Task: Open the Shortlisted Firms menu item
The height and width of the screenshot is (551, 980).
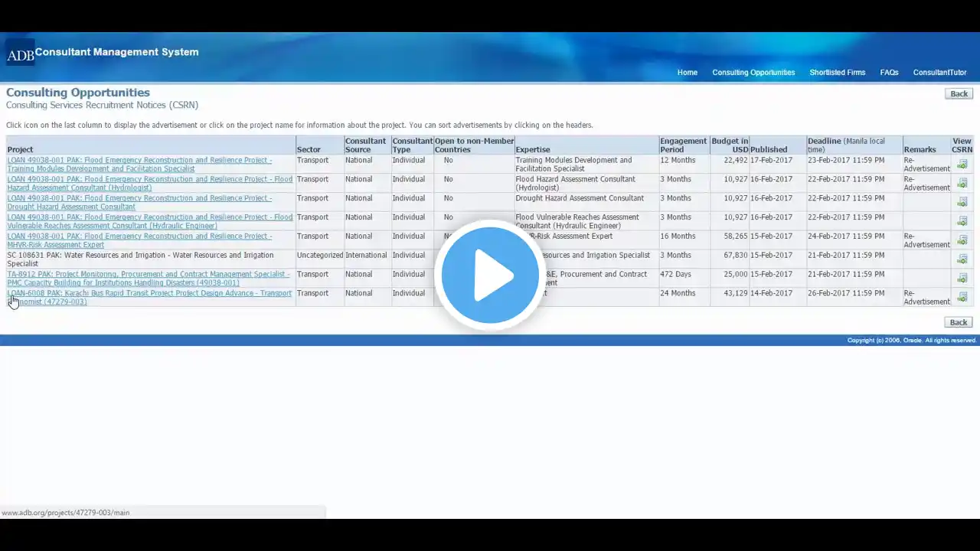Action: pyautogui.click(x=838, y=73)
